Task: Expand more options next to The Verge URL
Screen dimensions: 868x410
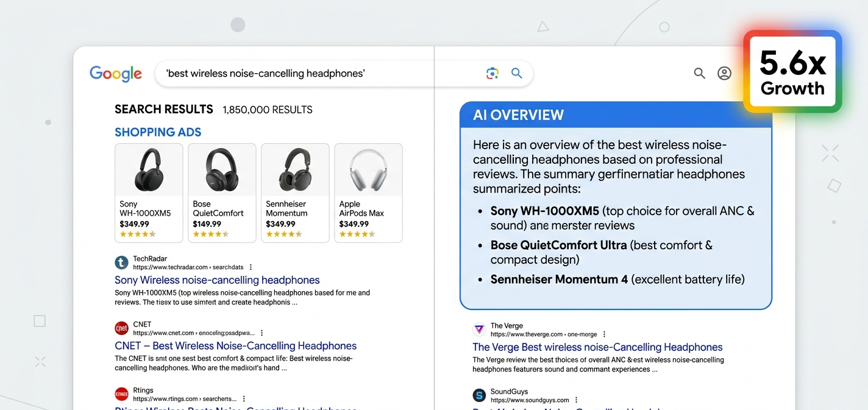Action: point(605,334)
